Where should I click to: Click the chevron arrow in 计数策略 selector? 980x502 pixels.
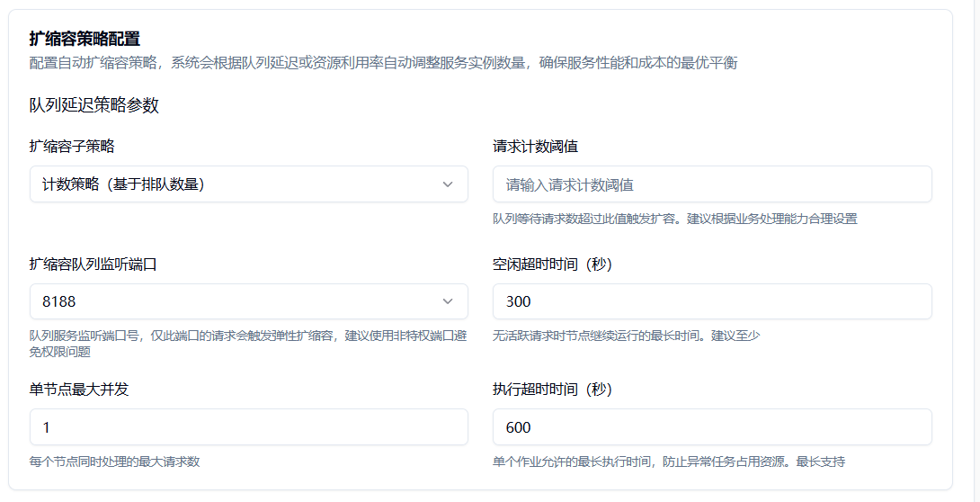(x=448, y=184)
